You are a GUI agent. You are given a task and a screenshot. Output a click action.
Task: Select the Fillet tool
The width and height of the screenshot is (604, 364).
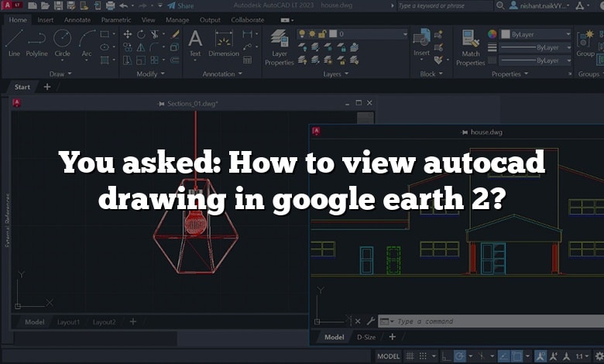[x=154, y=47]
